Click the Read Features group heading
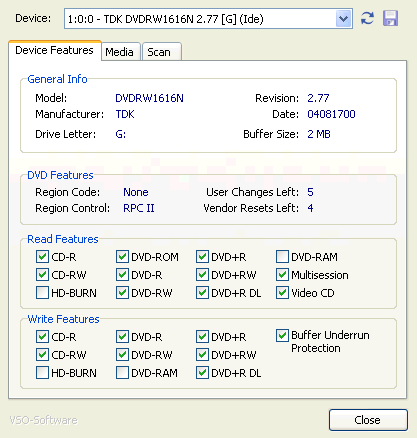 [63, 239]
